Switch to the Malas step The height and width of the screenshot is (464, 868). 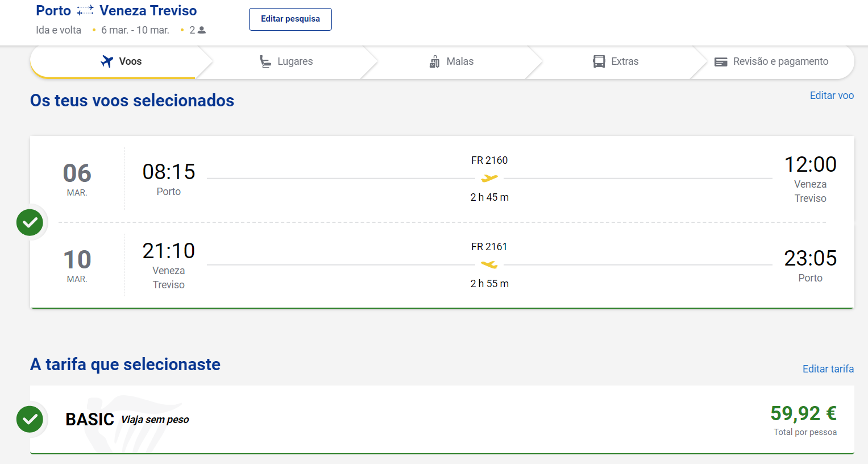tap(452, 61)
